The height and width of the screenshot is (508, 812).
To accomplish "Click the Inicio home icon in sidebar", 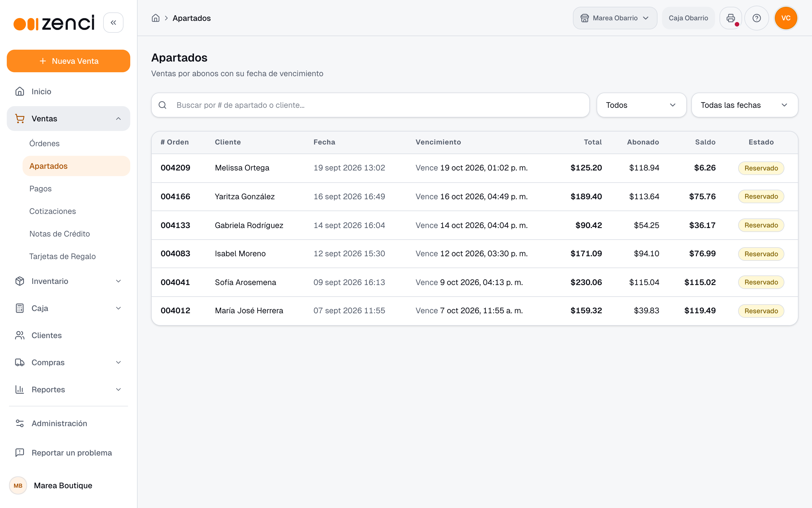I will [x=20, y=91].
